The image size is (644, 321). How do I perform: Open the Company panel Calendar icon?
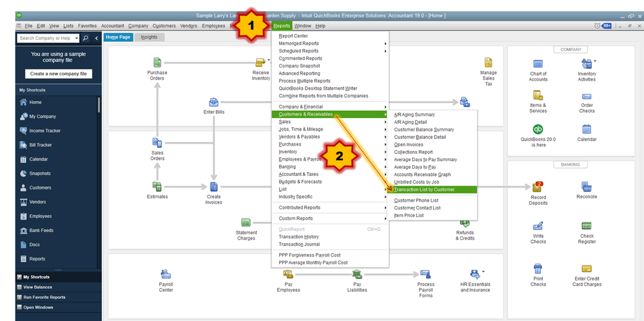[x=587, y=129]
